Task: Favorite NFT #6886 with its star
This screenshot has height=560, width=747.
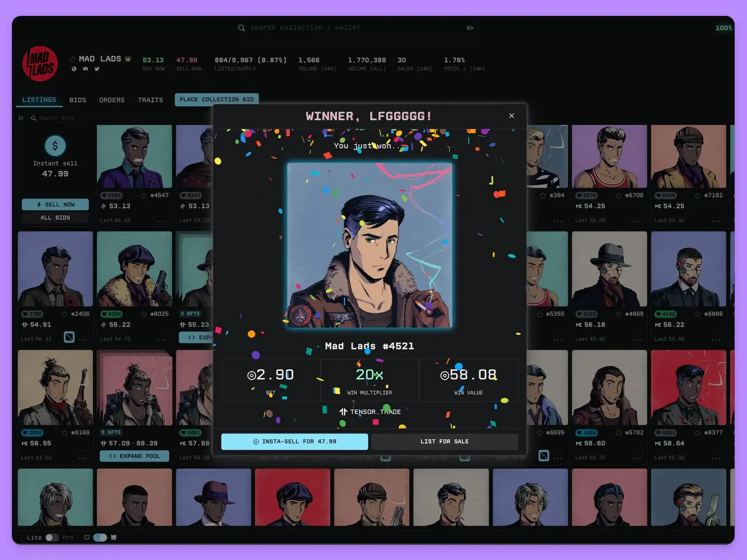Action: pos(698,314)
